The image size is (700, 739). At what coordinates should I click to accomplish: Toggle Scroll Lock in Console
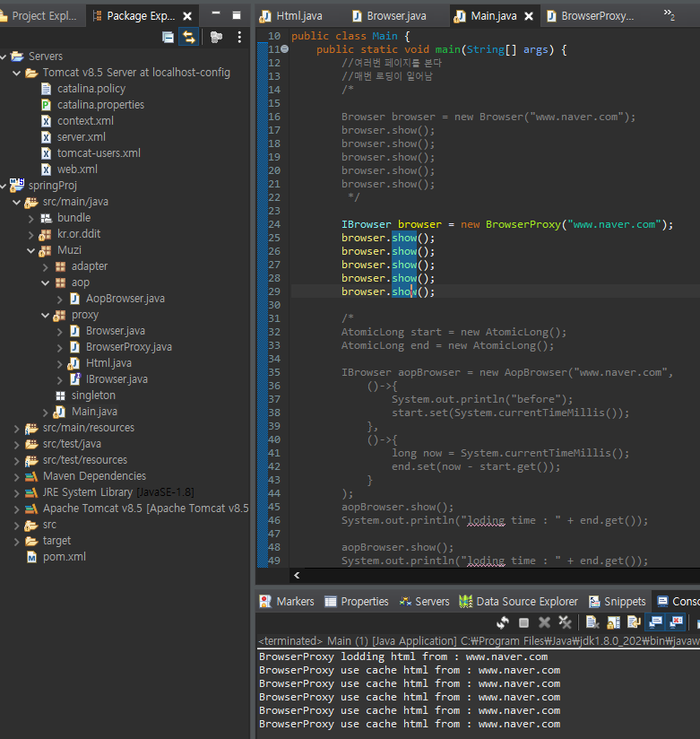[613, 622]
